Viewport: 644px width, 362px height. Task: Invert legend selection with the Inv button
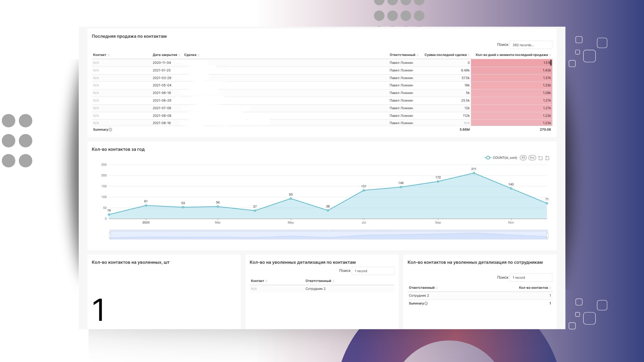[532, 158]
